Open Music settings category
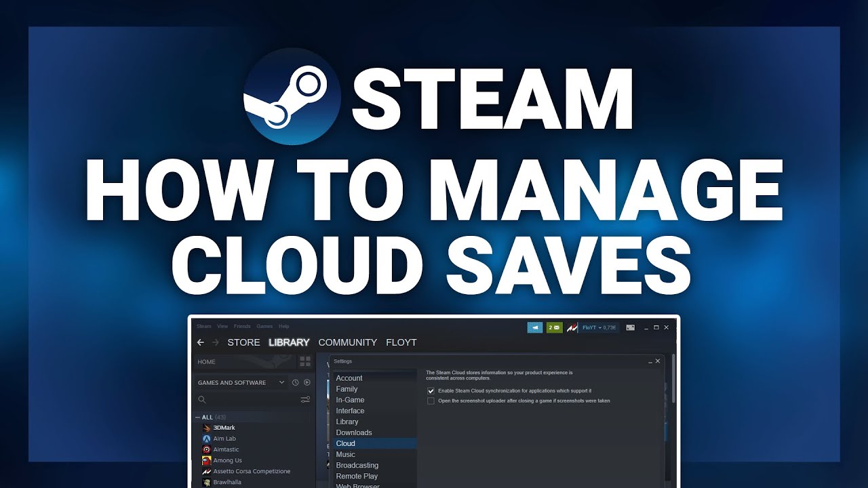 pyautogui.click(x=374, y=454)
